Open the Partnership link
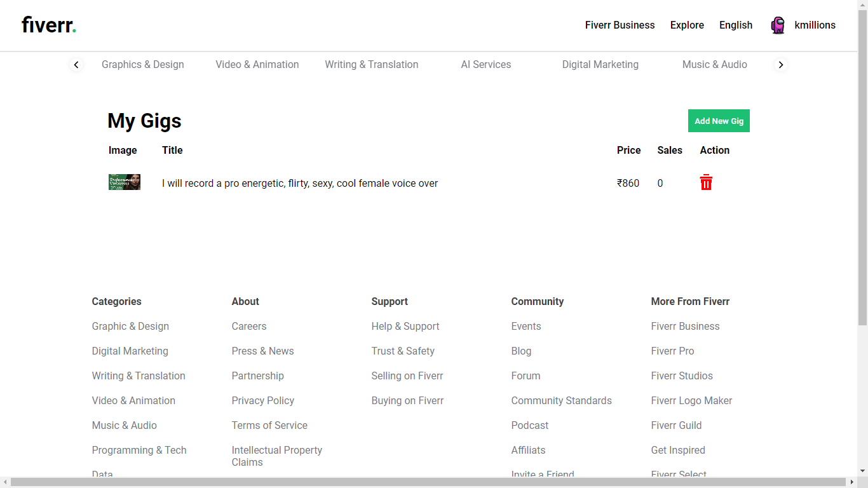 (x=258, y=376)
